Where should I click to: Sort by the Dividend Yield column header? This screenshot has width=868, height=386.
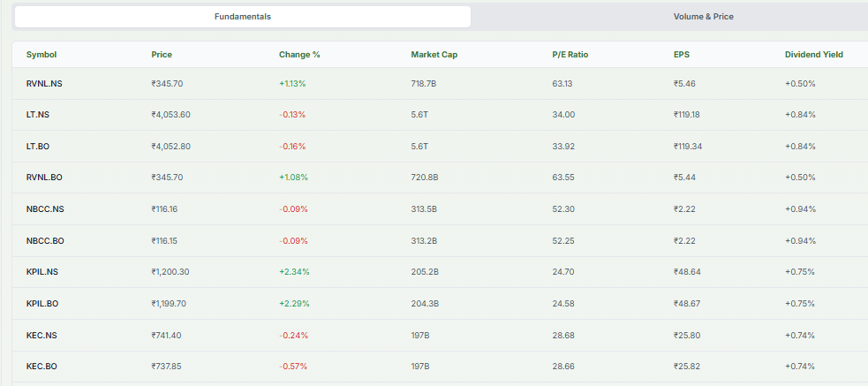(x=814, y=54)
